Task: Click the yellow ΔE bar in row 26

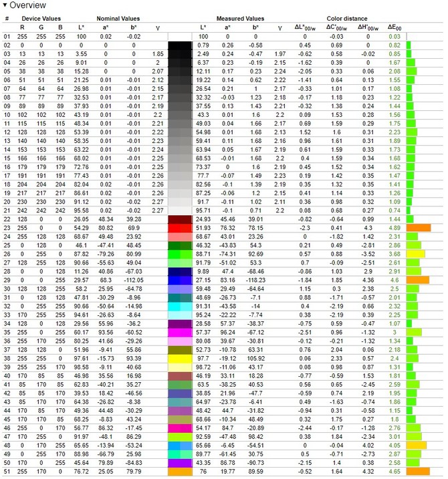Action: 416,254
